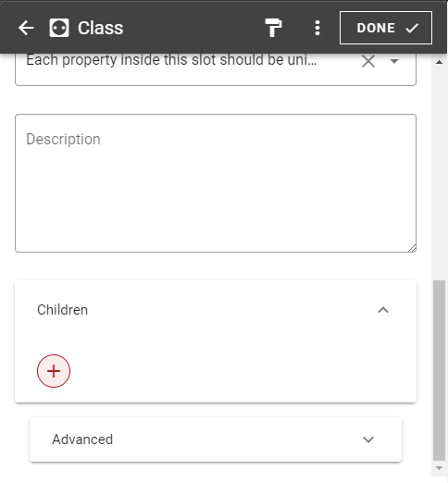
Task: Go back with the left arrow icon
Action: coord(26,28)
